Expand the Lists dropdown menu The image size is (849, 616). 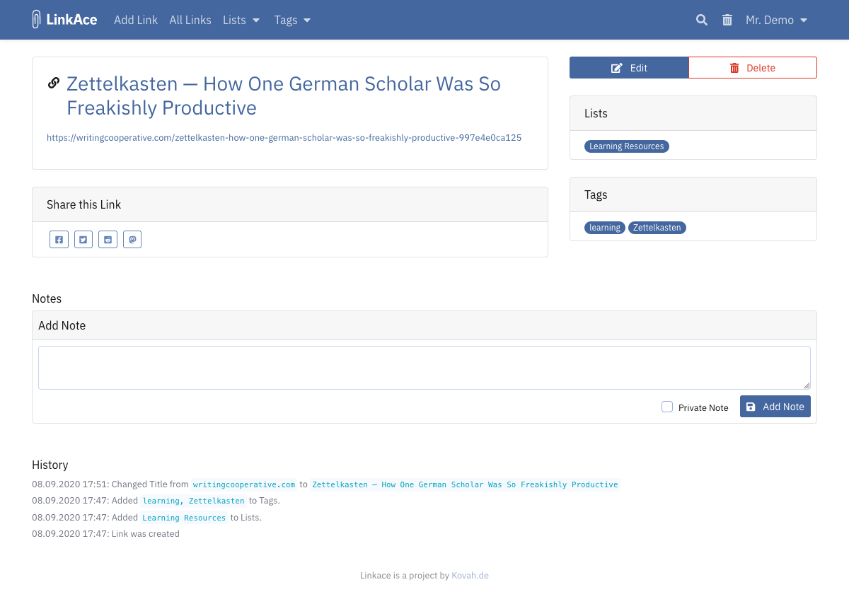(241, 20)
